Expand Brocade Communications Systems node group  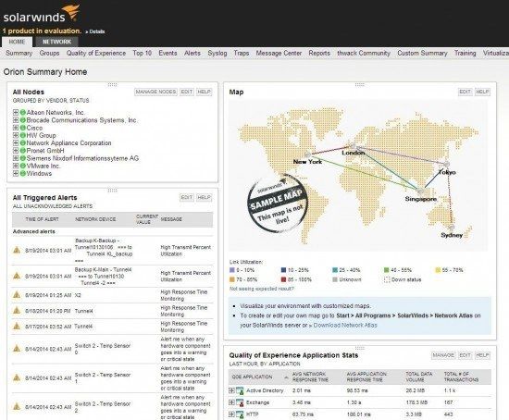(x=15, y=120)
